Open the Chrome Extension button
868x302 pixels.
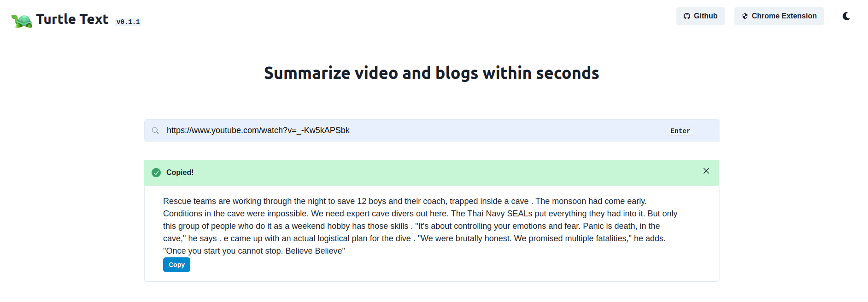point(779,16)
